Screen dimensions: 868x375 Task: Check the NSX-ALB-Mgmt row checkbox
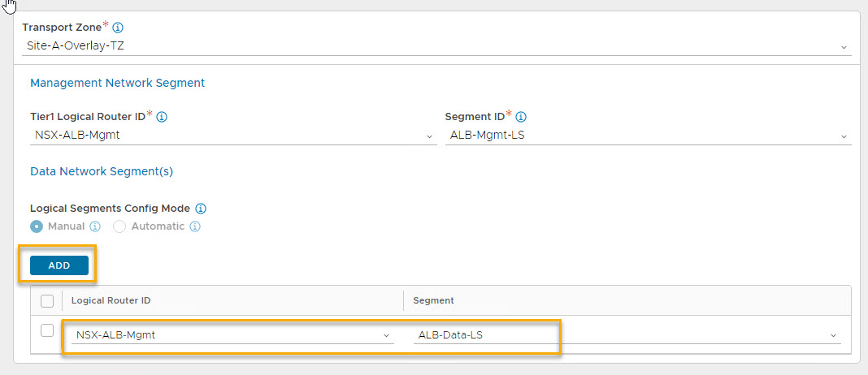[x=47, y=330]
